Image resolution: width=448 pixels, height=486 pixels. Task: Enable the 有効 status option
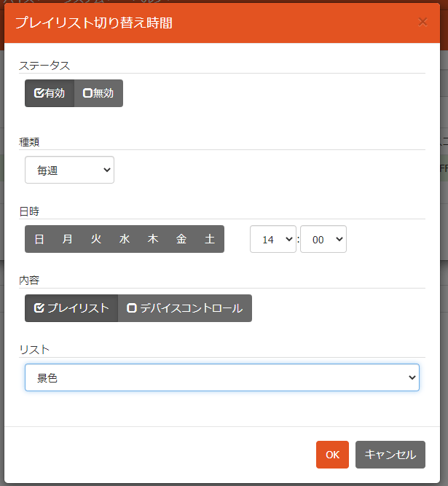[50, 93]
